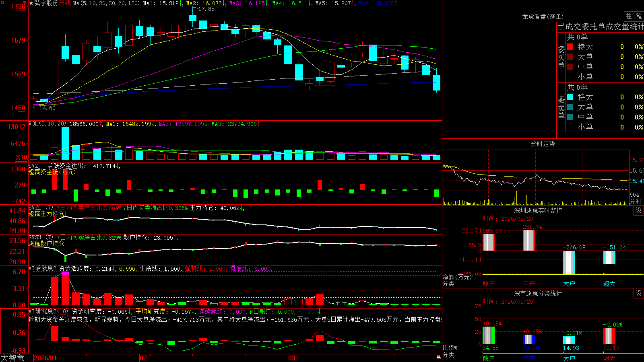Click the lock icon below the chart
The height and width of the screenshot is (362, 644).
click(438, 357)
